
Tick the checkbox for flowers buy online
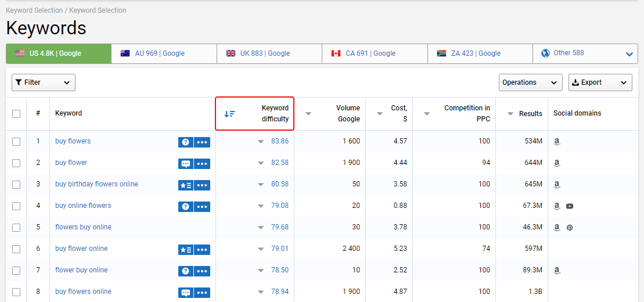pos(16,228)
